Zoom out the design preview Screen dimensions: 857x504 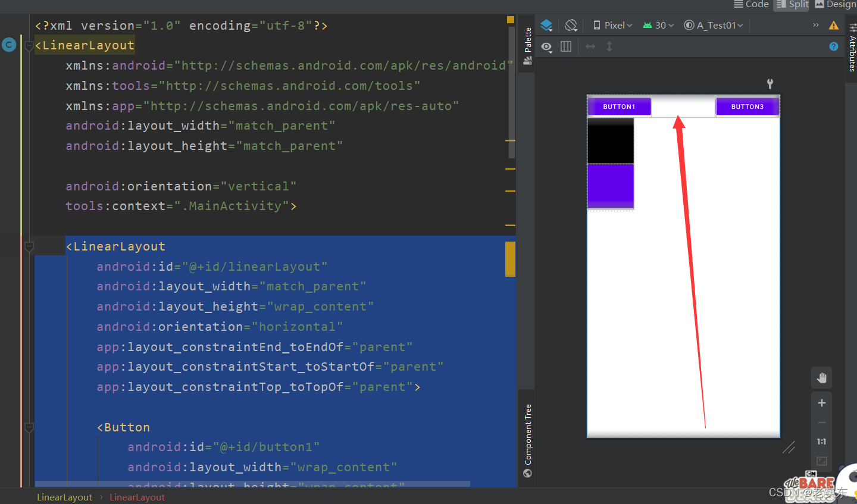point(821,422)
